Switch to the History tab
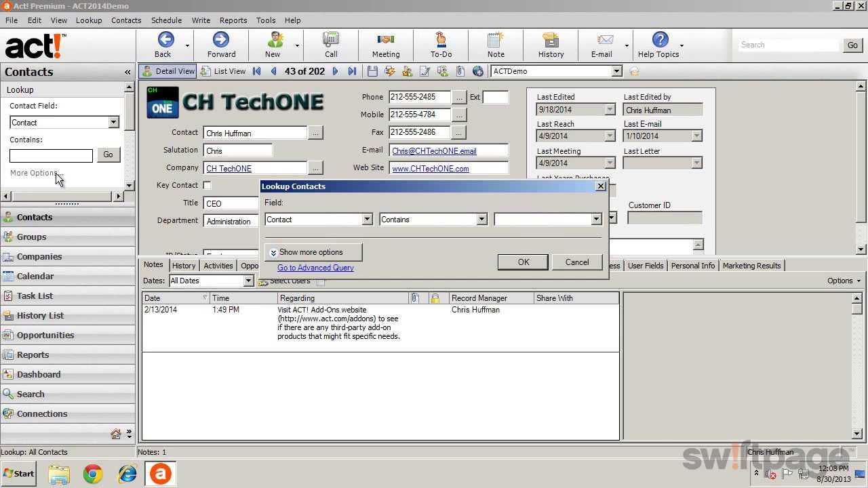 184,266
